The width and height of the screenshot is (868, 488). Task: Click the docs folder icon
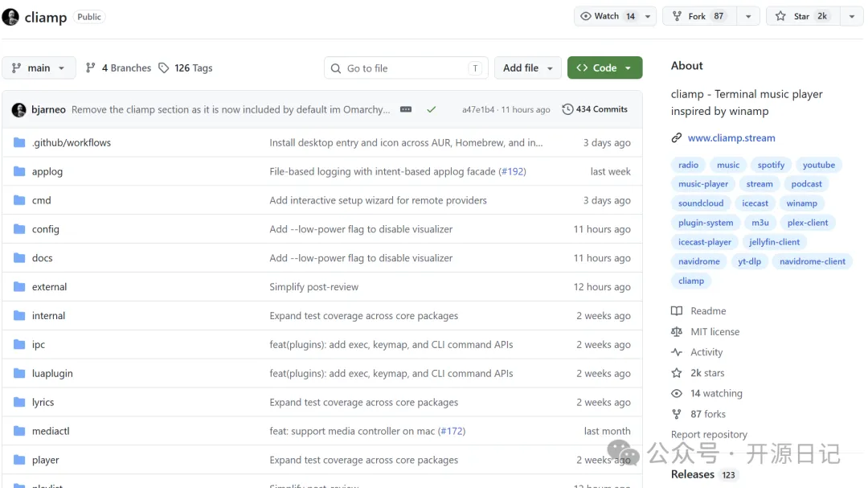(x=19, y=257)
